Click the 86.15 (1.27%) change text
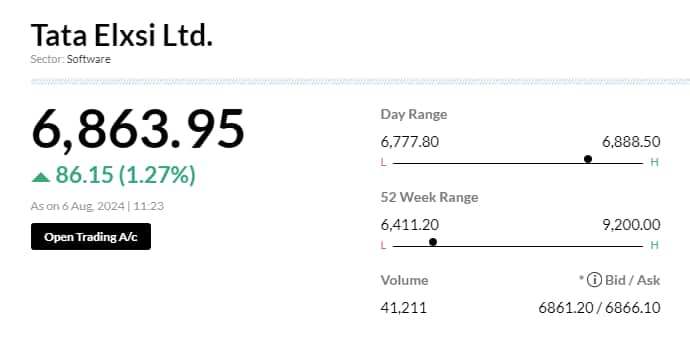Image resolution: width=690 pixels, height=363 pixels. (x=125, y=175)
